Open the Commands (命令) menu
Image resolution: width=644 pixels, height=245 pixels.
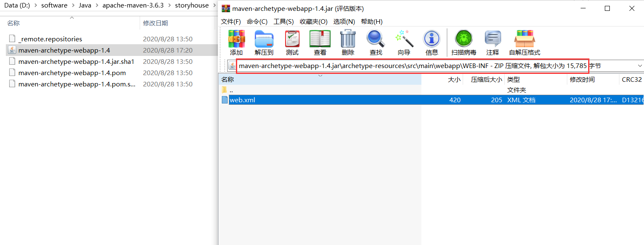tap(257, 22)
